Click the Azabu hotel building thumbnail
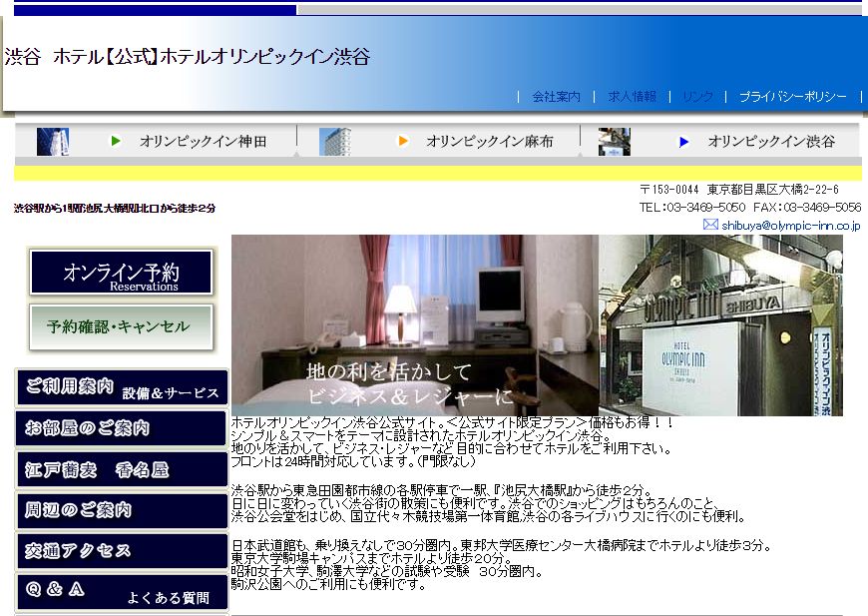 (x=335, y=141)
